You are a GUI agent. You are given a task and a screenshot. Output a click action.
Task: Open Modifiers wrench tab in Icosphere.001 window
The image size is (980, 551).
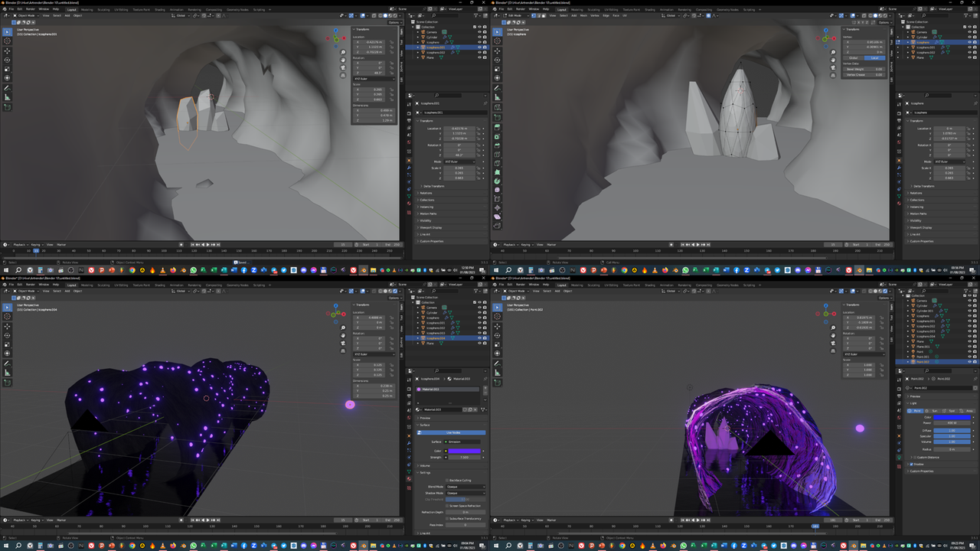(409, 168)
